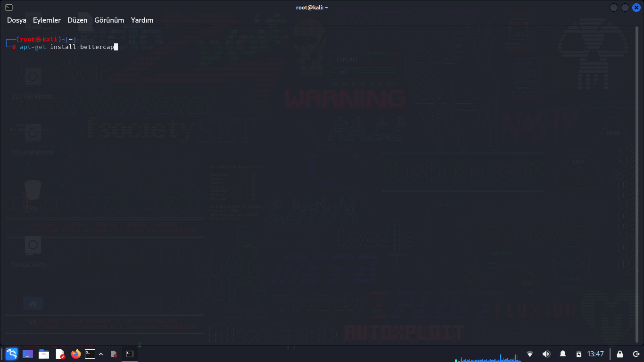This screenshot has width=644, height=362.
Task: Open the notifications bell
Action: tap(563, 354)
